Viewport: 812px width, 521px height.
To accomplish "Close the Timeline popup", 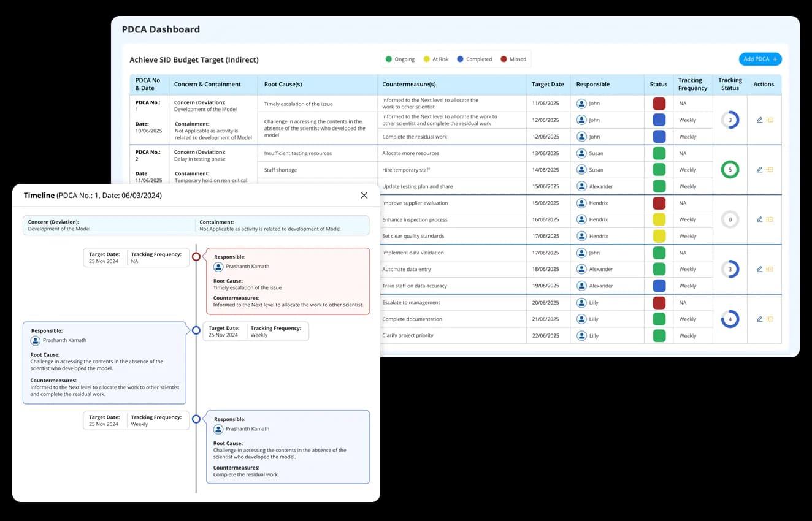I will coord(364,195).
